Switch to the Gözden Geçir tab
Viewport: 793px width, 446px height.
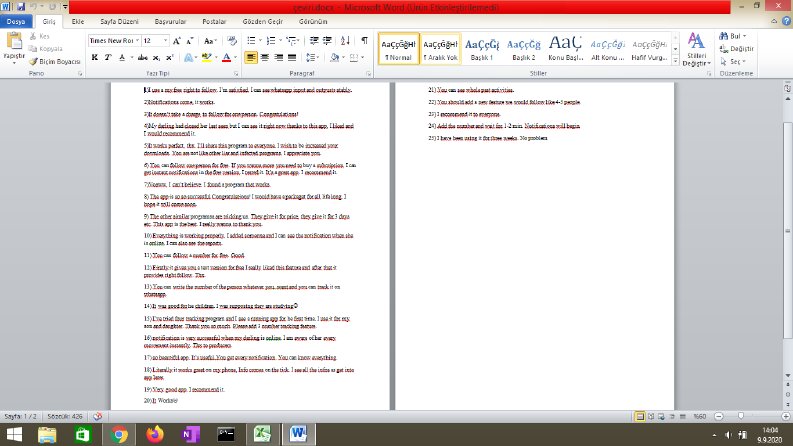[x=262, y=22]
